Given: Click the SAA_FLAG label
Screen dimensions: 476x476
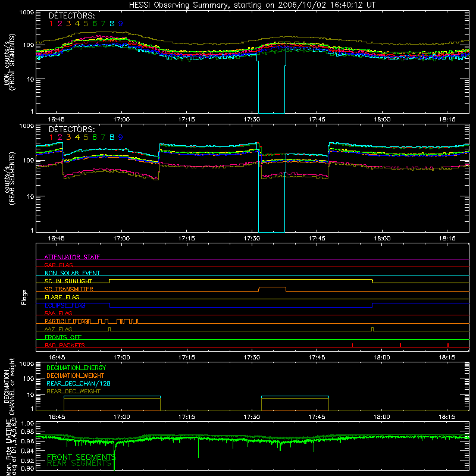Looking at the screenshot, I should [x=58, y=313].
